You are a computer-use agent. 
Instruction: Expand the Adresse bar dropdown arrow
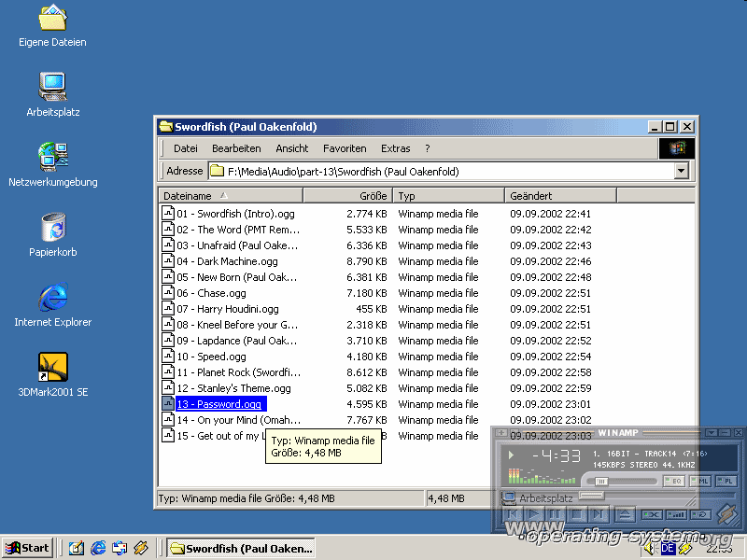pos(682,171)
